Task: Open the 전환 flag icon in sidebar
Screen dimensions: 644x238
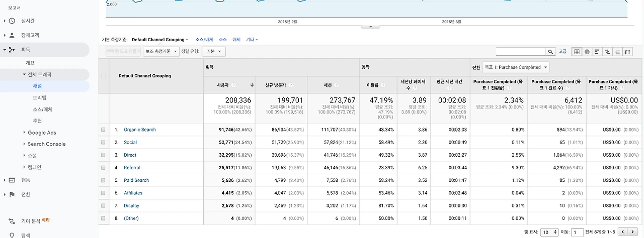Action: (x=12, y=194)
